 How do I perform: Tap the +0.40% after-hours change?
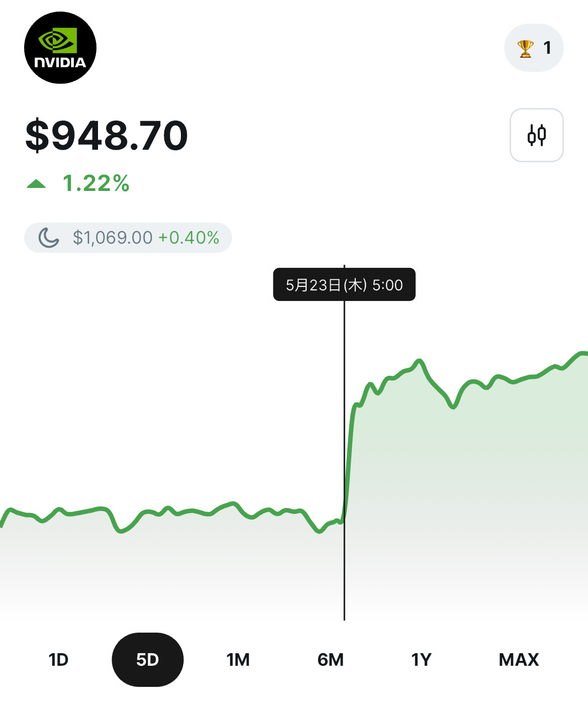pos(189,237)
